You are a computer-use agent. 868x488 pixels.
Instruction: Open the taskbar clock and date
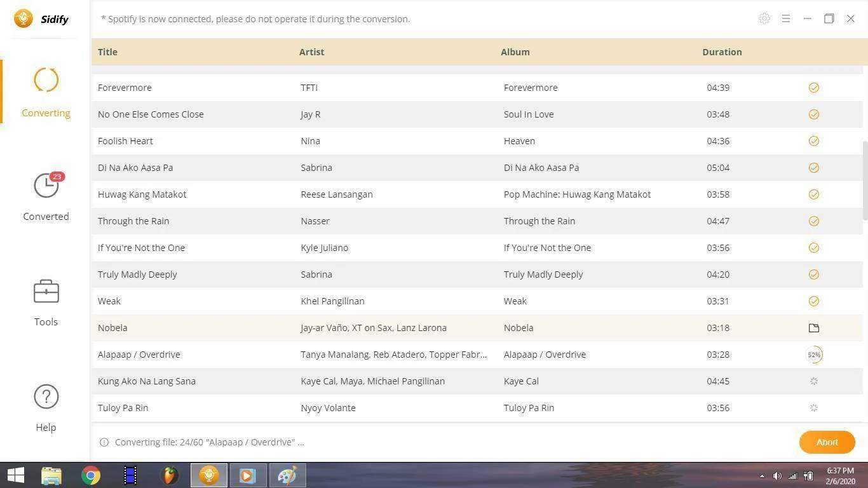click(x=841, y=476)
